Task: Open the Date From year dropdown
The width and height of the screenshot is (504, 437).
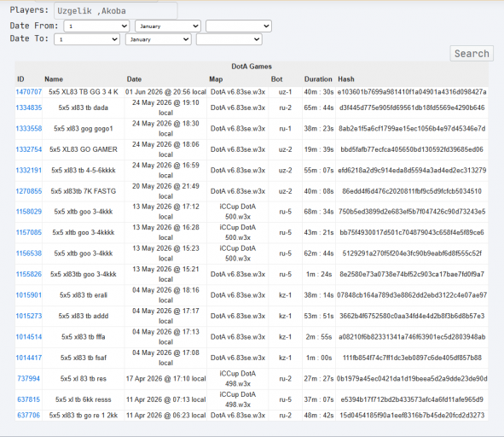Action: click(239, 26)
